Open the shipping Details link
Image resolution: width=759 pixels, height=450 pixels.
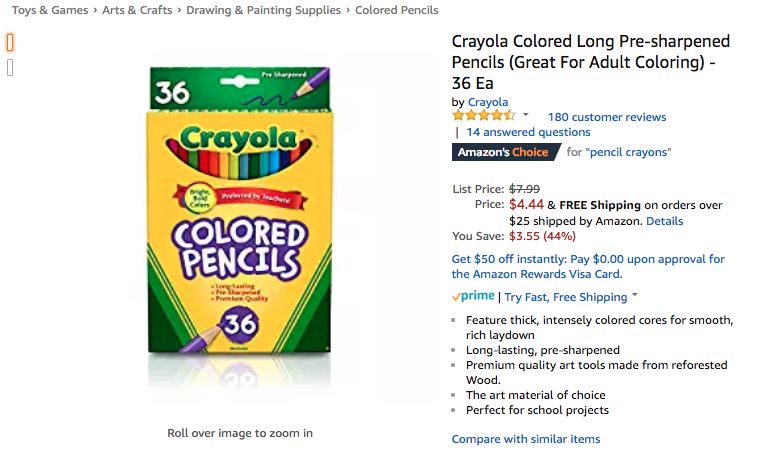[664, 221]
